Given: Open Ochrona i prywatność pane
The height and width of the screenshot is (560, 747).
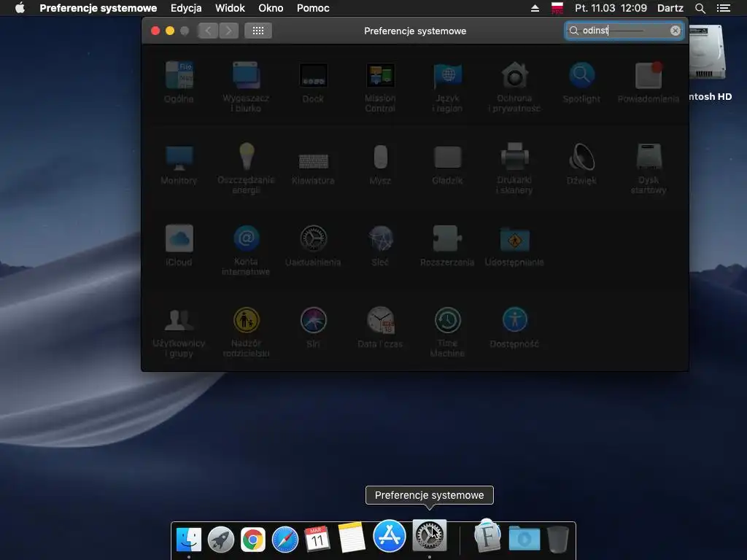Looking at the screenshot, I should 514,87.
